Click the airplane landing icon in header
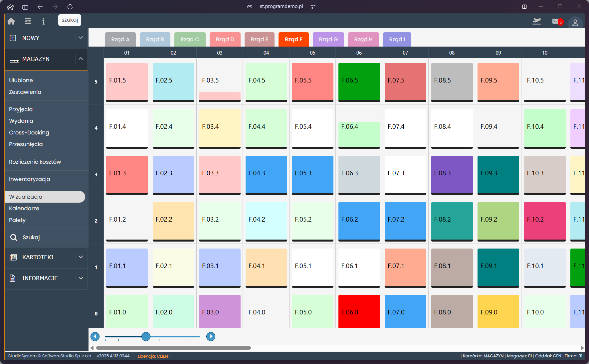589x364 pixels. point(536,22)
